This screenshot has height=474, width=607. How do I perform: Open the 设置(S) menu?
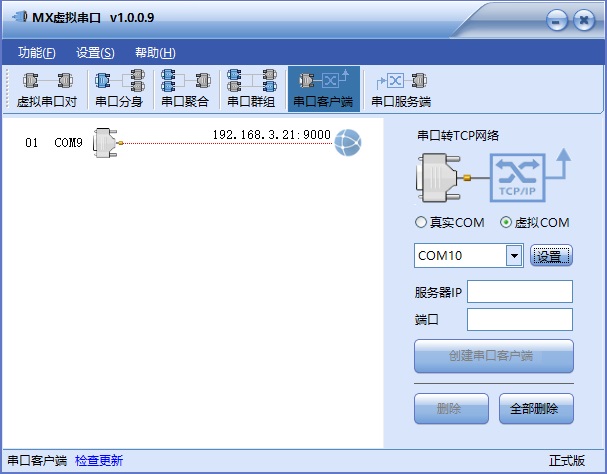tap(95, 53)
